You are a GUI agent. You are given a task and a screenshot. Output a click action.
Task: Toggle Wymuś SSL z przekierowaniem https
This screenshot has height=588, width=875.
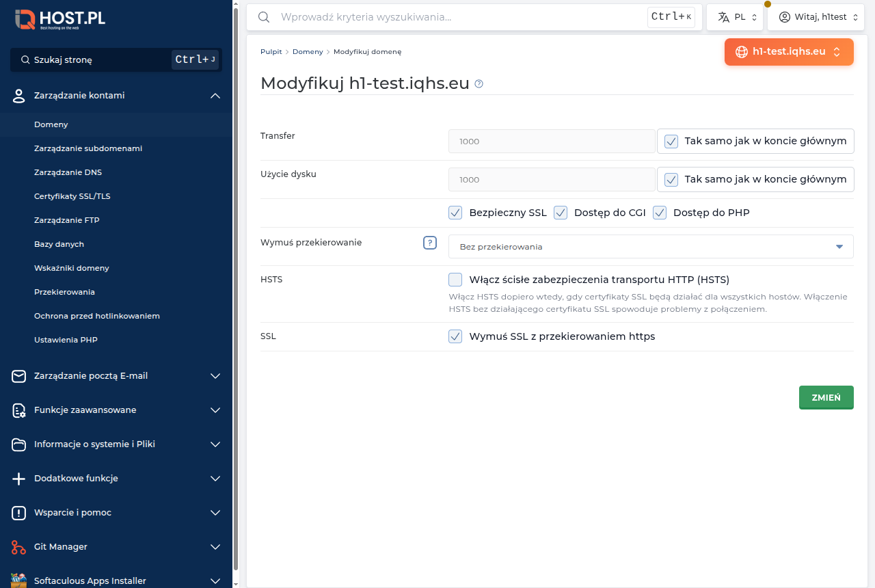(455, 336)
